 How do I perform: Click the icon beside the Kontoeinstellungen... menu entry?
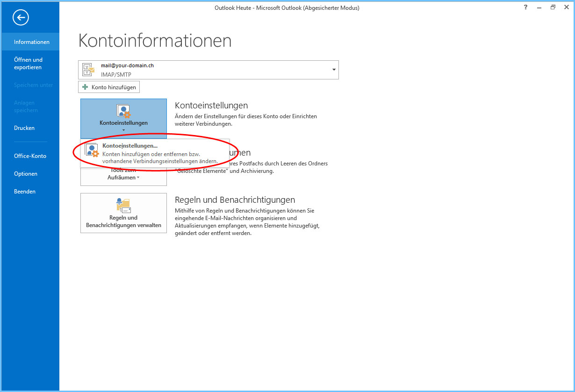coord(92,150)
